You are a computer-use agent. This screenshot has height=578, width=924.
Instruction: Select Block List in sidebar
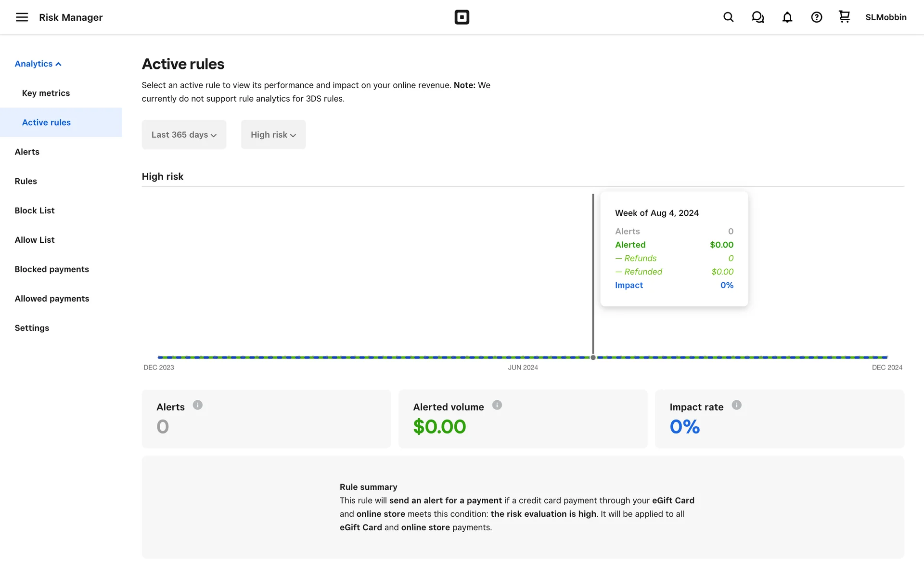35,210
